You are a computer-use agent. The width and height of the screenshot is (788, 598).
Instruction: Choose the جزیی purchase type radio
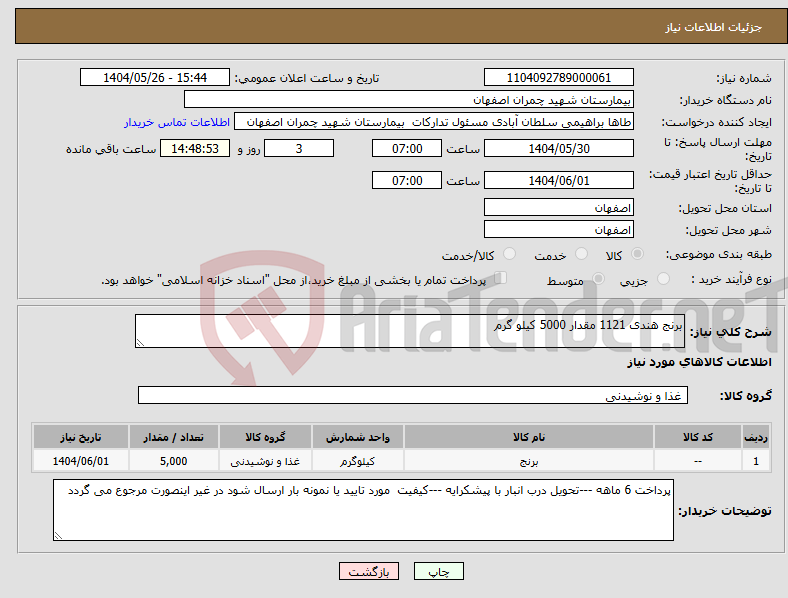tap(663, 278)
